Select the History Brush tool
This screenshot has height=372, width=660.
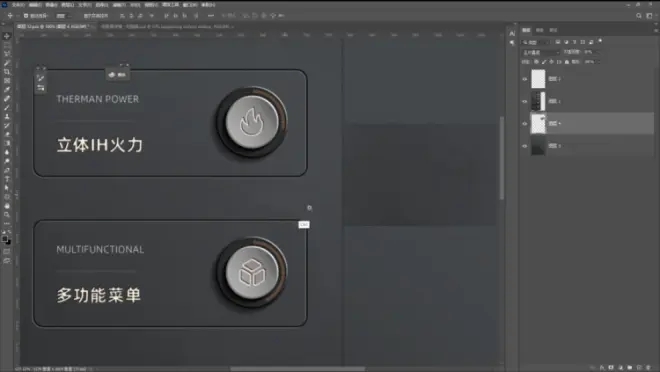(x=7, y=125)
